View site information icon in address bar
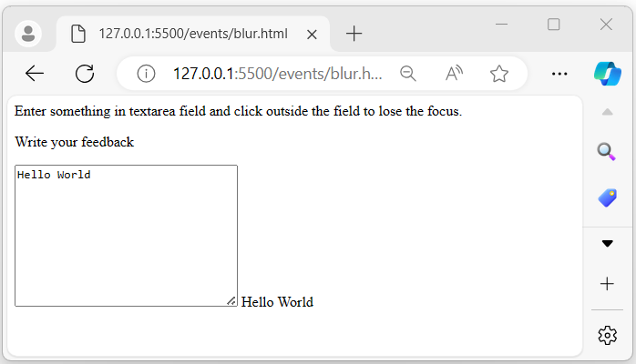This screenshot has height=364, width=636. click(x=146, y=74)
